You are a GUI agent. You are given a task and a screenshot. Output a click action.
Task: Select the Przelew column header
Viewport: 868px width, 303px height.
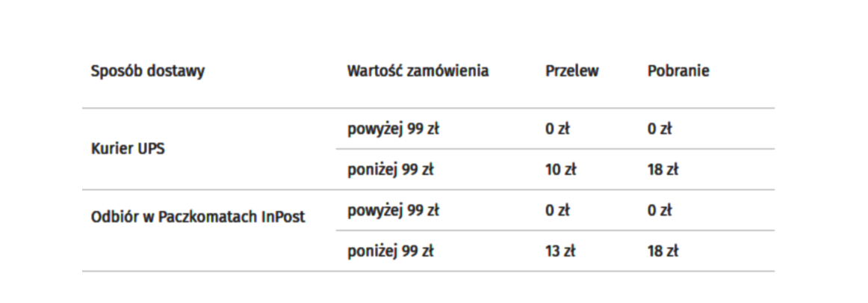[571, 72]
